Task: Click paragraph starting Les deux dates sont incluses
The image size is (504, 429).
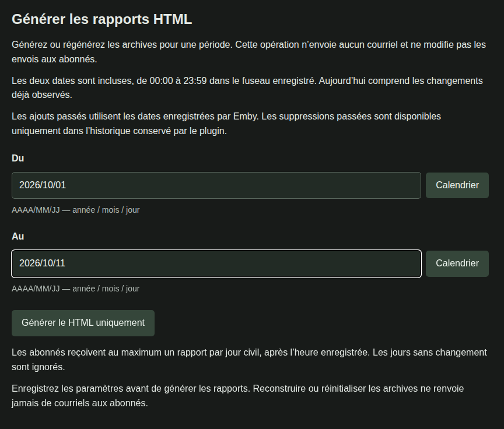Action: point(247,87)
